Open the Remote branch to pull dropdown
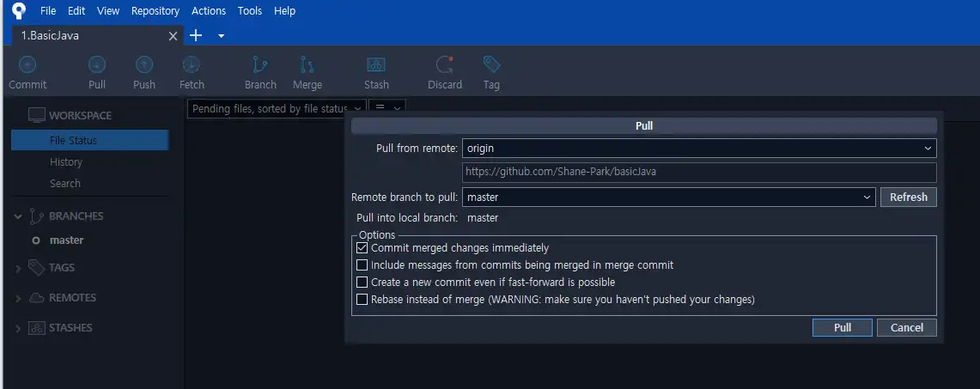The height and width of the screenshot is (389, 980). (669, 198)
